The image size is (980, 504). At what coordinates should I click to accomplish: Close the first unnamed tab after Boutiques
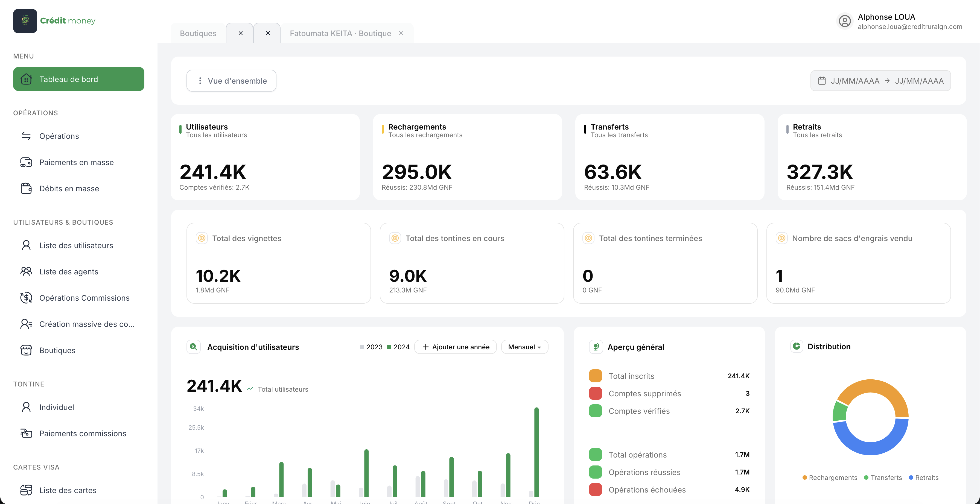point(240,33)
